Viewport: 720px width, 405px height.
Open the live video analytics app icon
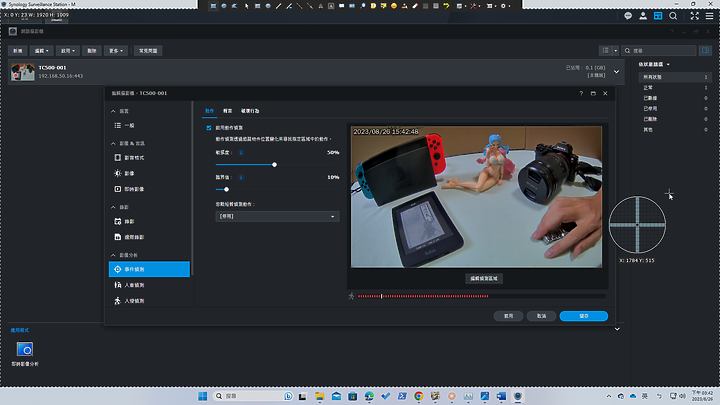tap(25, 349)
